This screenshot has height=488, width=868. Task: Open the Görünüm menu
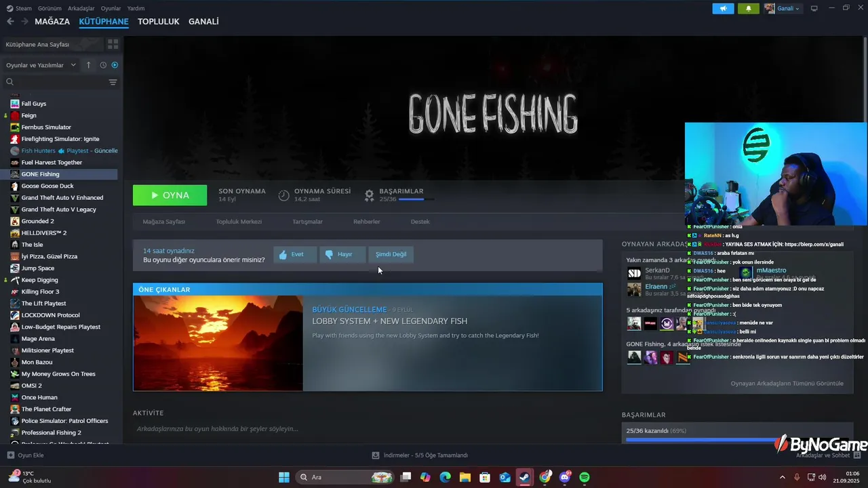(50, 8)
